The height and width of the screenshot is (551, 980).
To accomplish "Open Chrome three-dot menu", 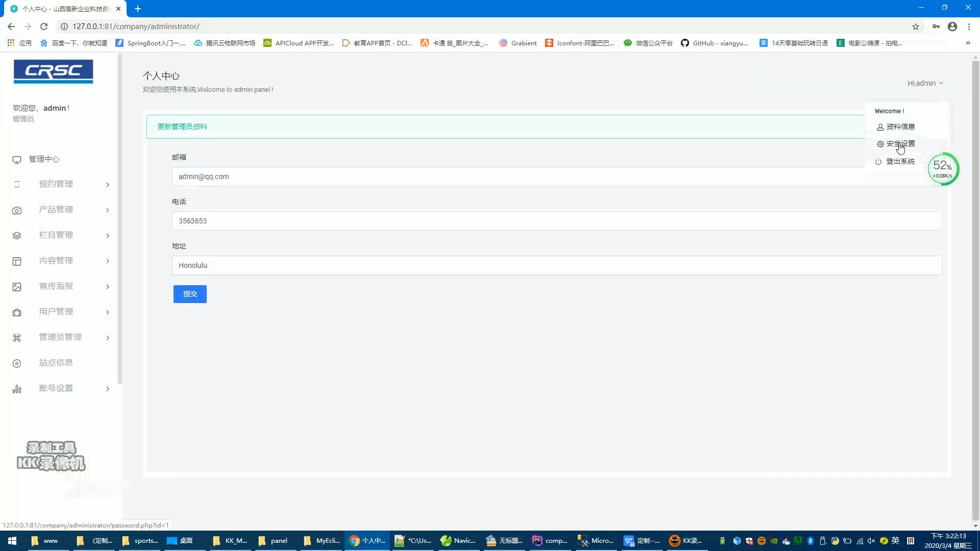I will pos(969,27).
